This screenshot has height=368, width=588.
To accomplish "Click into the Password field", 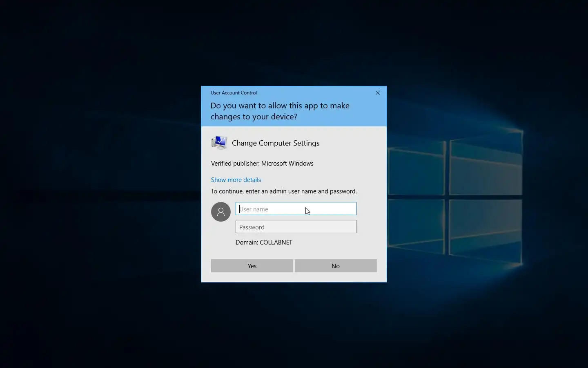I will (296, 227).
